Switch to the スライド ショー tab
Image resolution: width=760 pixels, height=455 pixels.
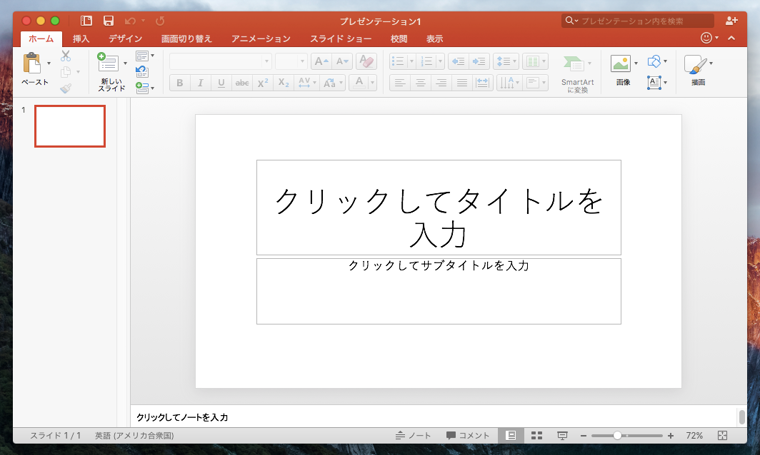click(341, 39)
